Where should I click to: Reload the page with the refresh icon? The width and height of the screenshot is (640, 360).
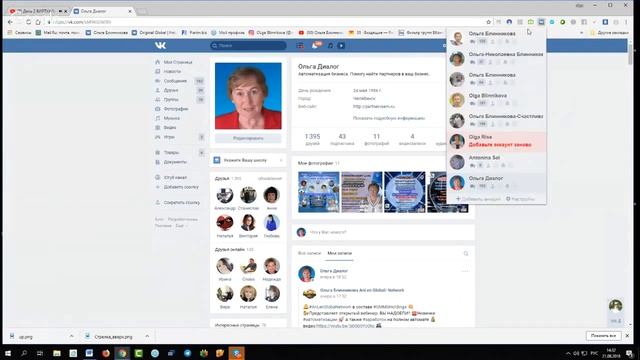pos(29,22)
